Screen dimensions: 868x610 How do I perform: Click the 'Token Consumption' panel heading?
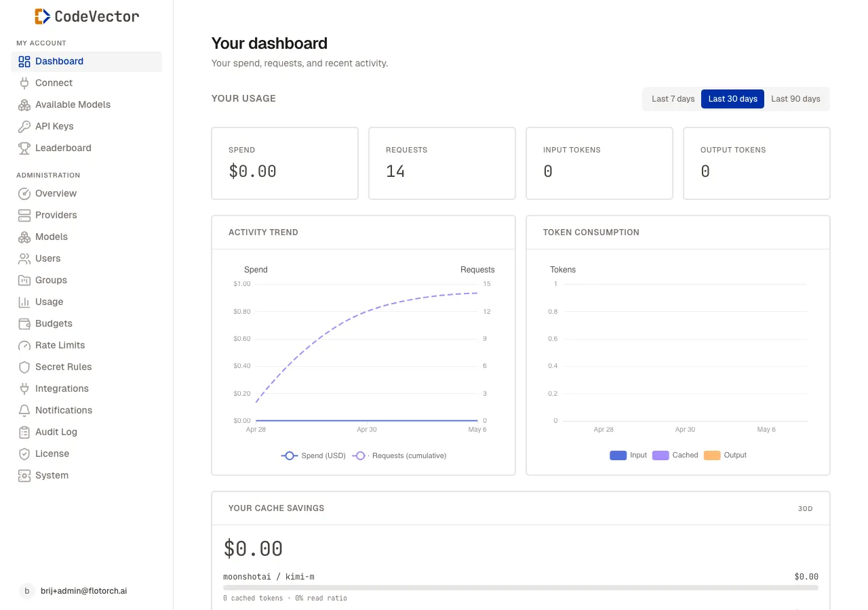click(591, 232)
